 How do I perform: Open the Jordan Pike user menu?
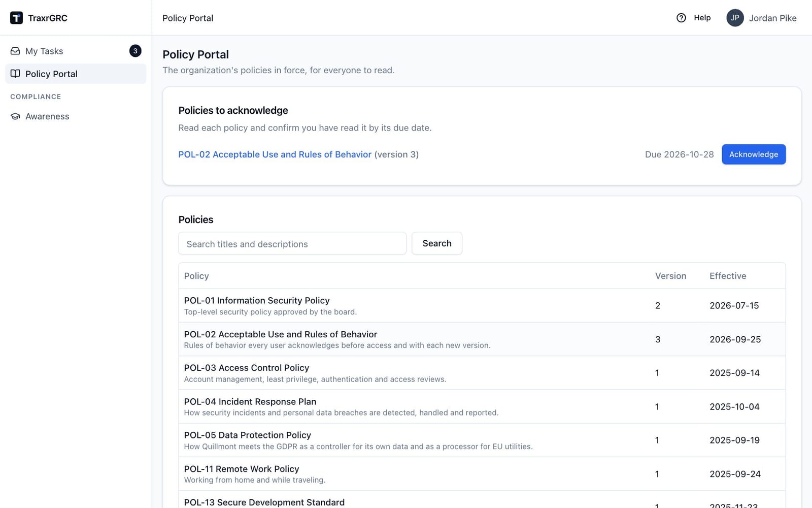click(761, 18)
